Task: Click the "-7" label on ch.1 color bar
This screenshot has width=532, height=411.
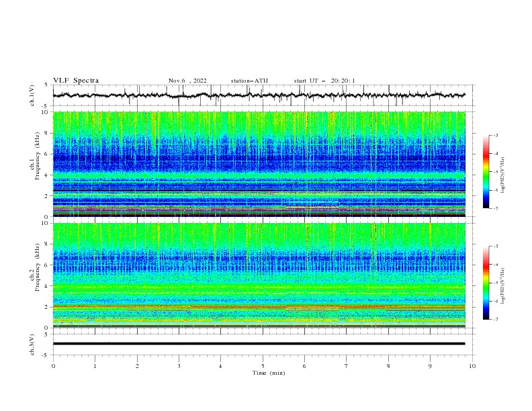Action: (495, 208)
